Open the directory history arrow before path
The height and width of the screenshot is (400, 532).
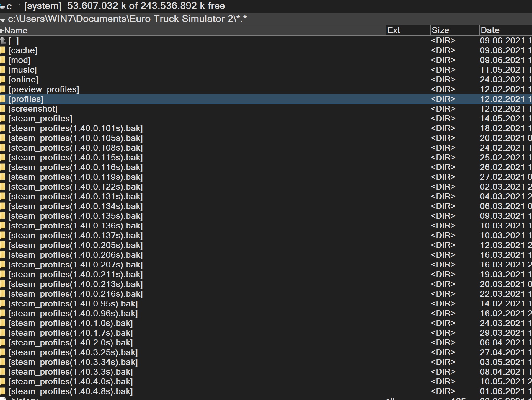[3, 20]
